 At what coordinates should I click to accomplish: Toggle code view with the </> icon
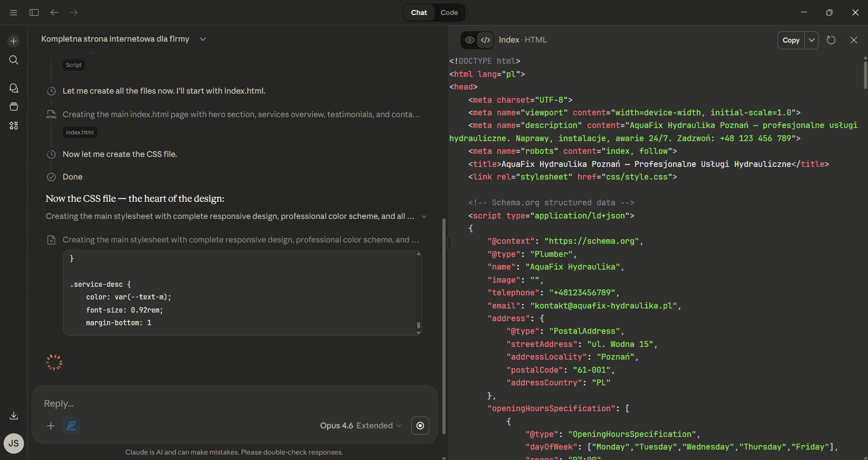point(486,40)
